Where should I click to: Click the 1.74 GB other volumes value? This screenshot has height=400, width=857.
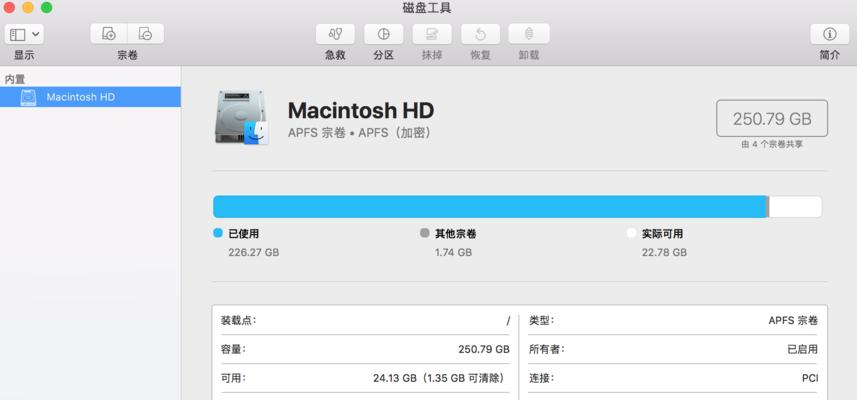tap(453, 252)
